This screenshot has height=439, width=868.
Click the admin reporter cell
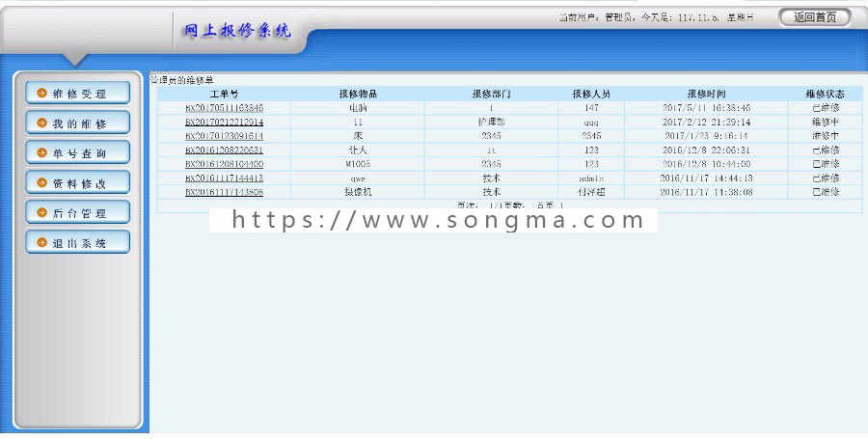(591, 178)
